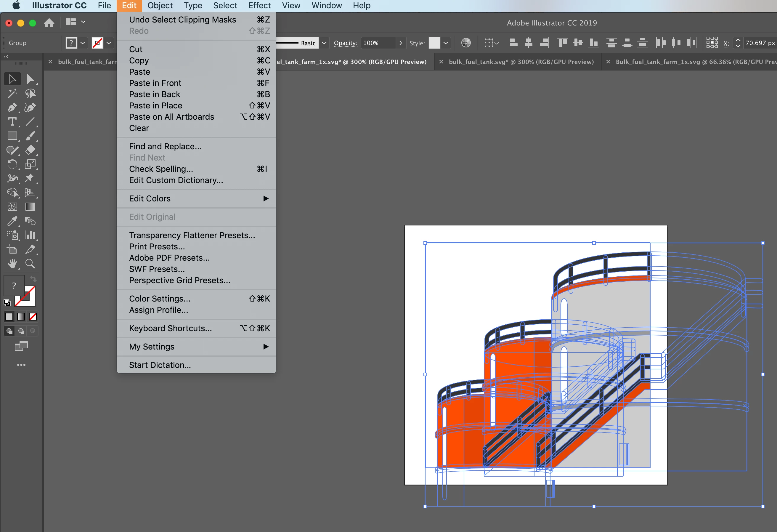Set paint mode to None
777x532 pixels.
(33, 317)
